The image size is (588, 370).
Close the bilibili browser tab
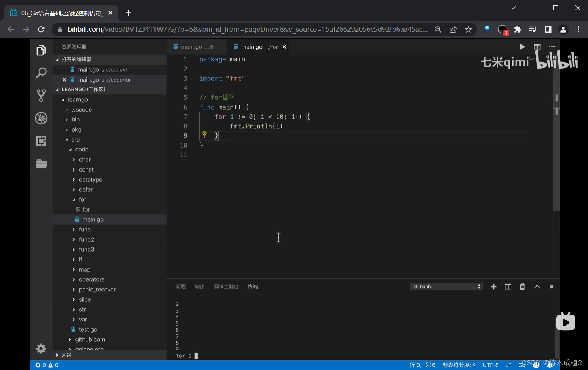pos(110,13)
